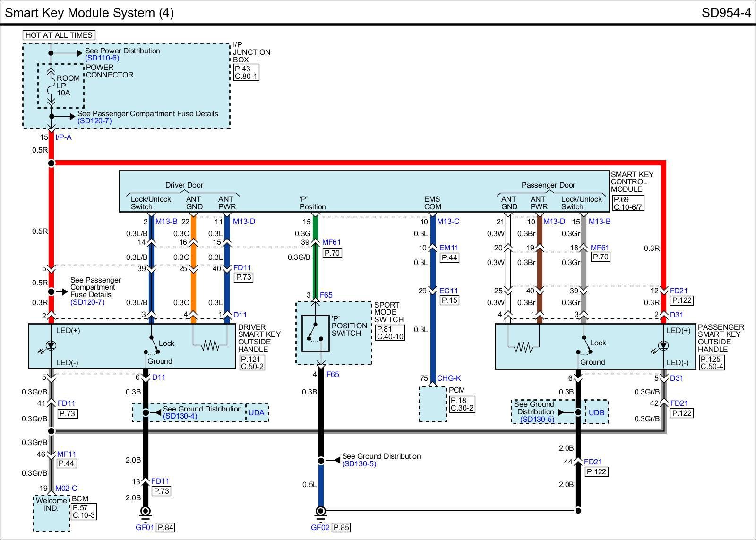Click the P.69 smart key module reference
Screen dimensions: 756x540
pyautogui.click(x=621, y=200)
